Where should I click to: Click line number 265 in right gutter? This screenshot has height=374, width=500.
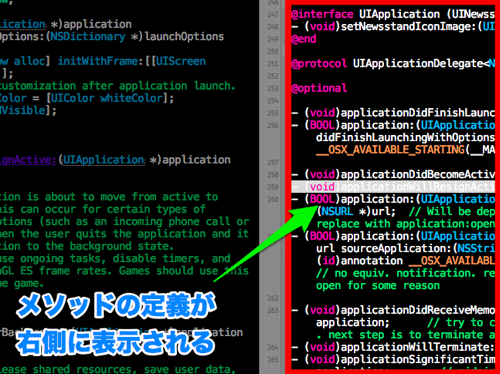pos(273,360)
